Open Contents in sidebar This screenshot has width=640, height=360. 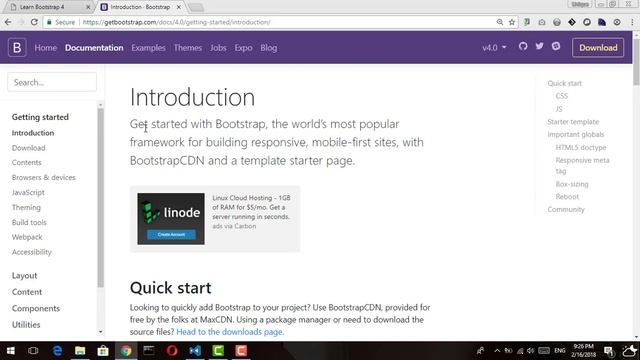pos(27,162)
